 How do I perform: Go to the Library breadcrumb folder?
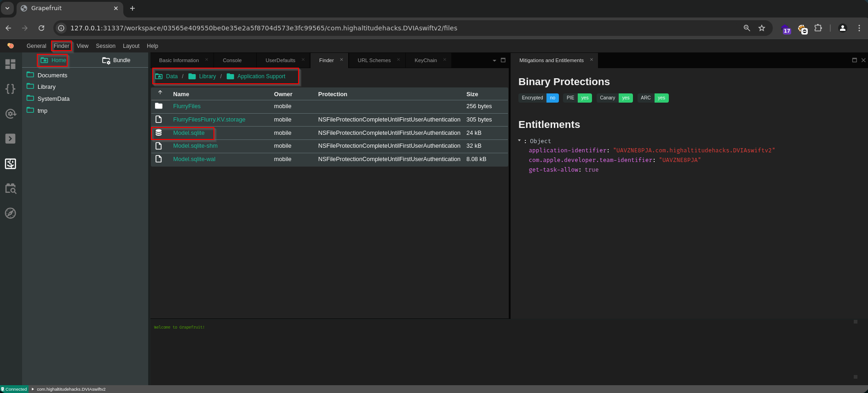pyautogui.click(x=202, y=76)
